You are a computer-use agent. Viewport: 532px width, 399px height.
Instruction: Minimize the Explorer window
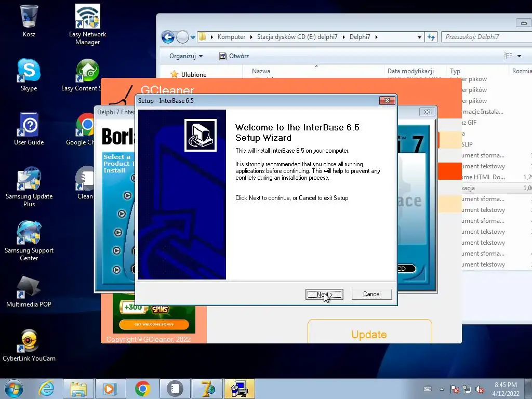point(524,23)
